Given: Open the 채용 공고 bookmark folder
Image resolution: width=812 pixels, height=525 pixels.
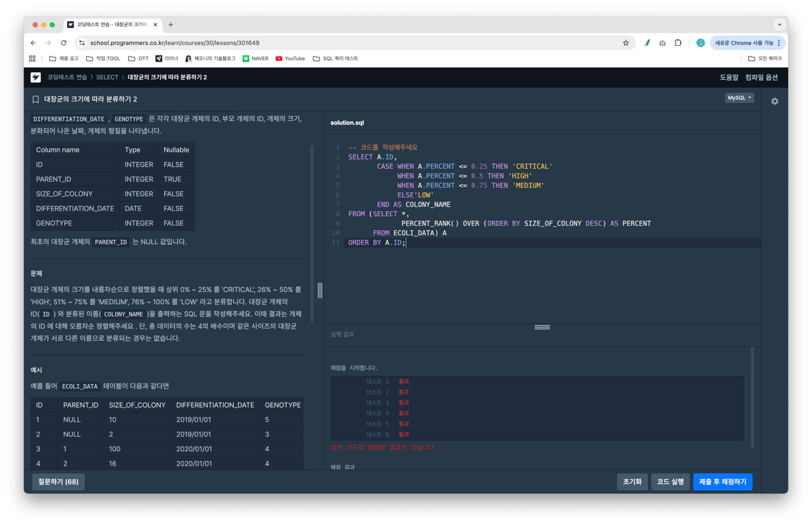Looking at the screenshot, I should [x=64, y=59].
